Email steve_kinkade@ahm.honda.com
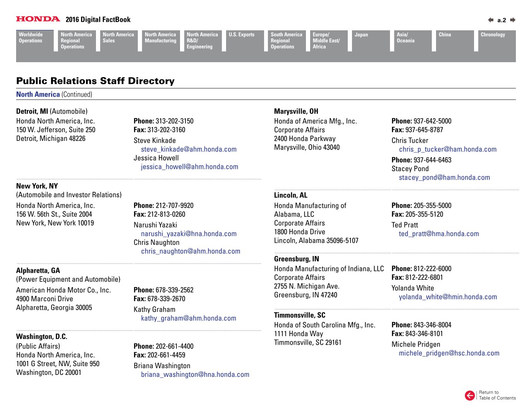 tap(189, 149)
